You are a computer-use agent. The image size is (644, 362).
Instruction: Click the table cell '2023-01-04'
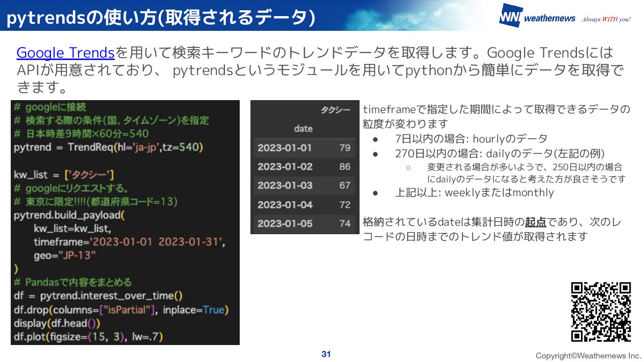[x=284, y=205]
